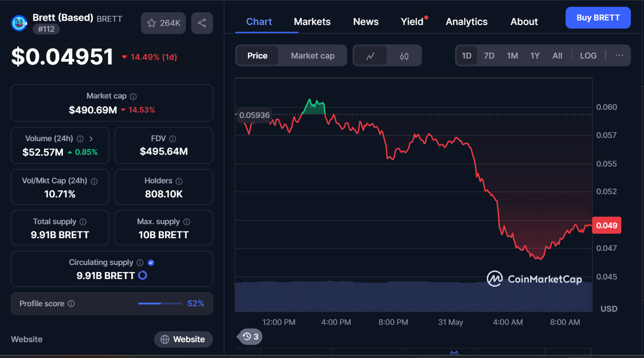The image size is (644, 358).
Task: Click the circulating supply ring progress icon
Action: pyautogui.click(x=142, y=275)
